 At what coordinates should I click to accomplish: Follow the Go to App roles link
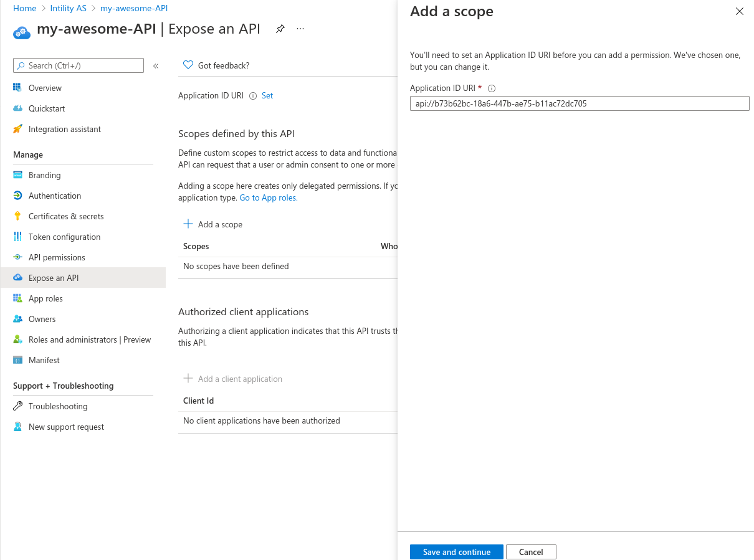269,197
